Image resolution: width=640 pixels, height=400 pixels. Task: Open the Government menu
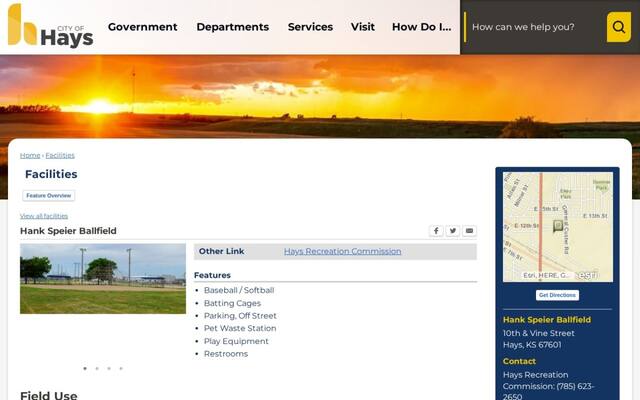tap(142, 27)
